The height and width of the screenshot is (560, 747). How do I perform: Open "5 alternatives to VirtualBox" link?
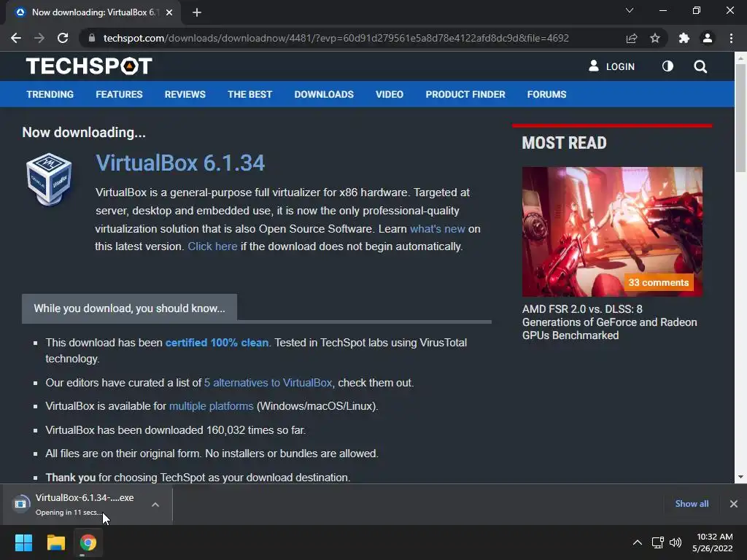tap(268, 382)
